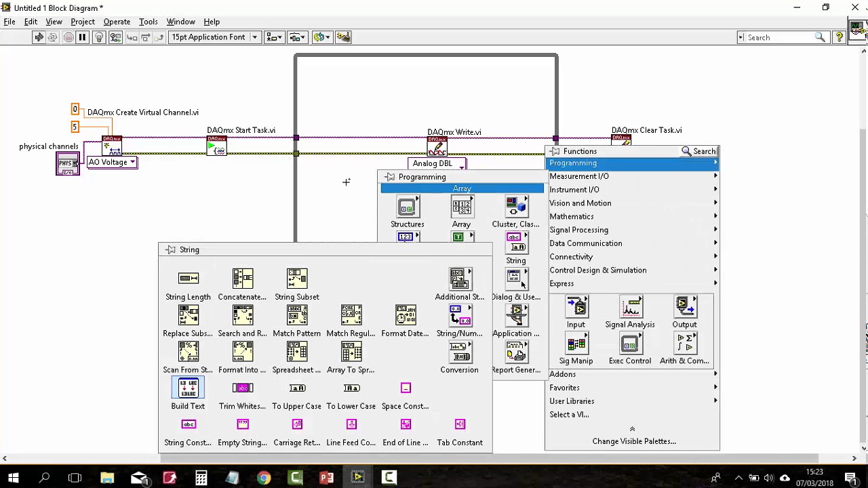This screenshot has height=488, width=868.
Task: Expand the Favorites palette category
Action: pos(632,388)
